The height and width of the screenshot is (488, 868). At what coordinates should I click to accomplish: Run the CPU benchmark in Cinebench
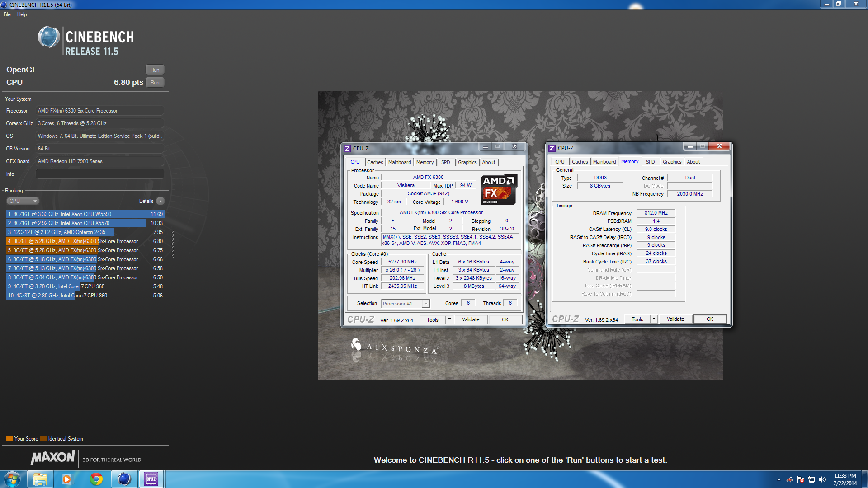pyautogui.click(x=155, y=83)
